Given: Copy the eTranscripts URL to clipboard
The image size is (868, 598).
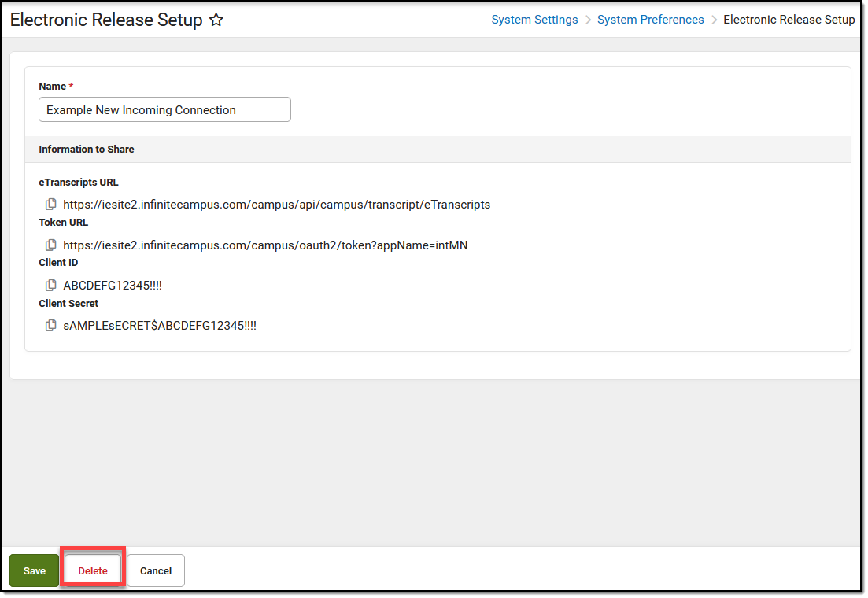Looking at the screenshot, I should pyautogui.click(x=50, y=205).
